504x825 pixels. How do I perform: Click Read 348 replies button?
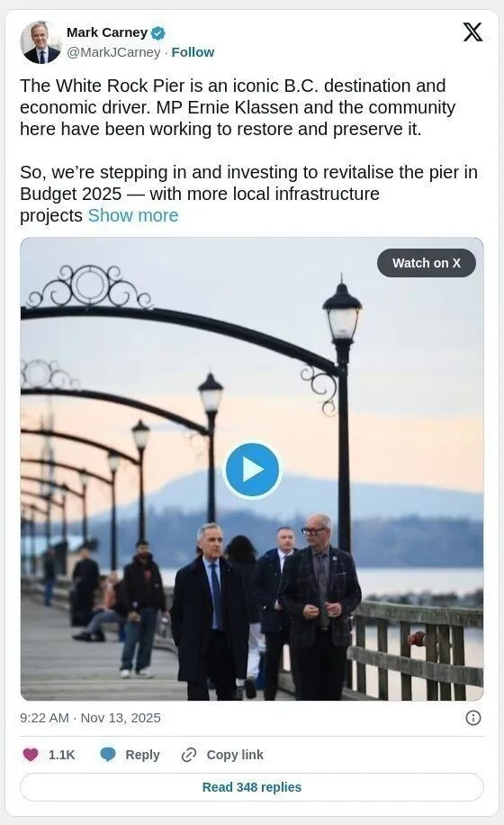[x=252, y=787]
